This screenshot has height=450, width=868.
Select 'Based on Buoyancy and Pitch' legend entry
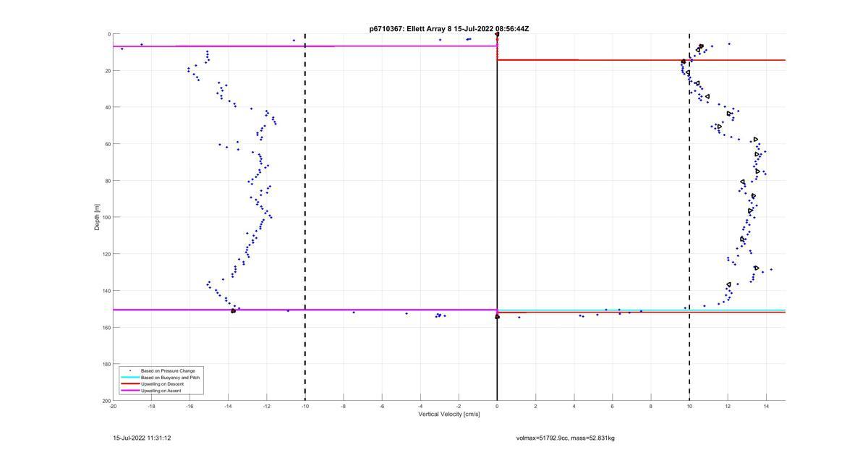point(170,378)
